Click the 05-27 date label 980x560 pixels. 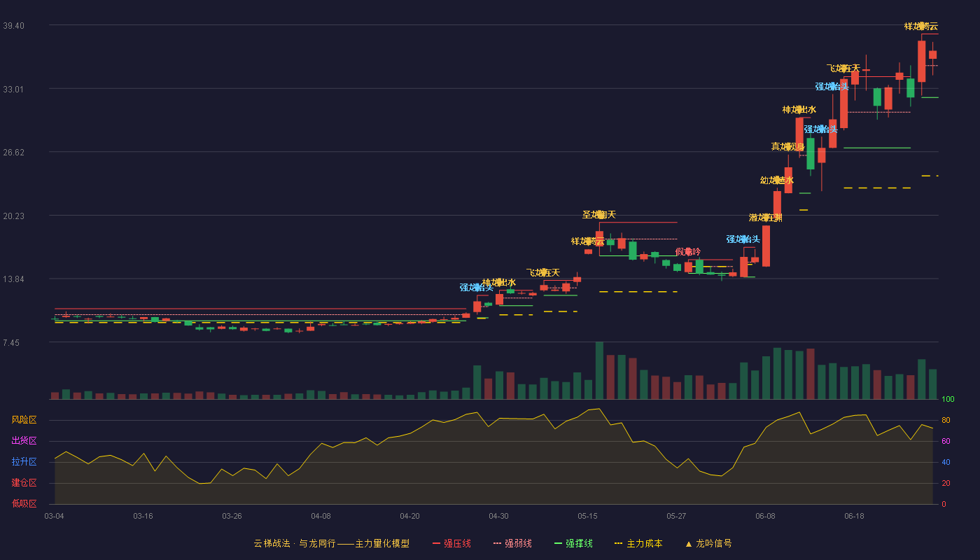tap(676, 516)
